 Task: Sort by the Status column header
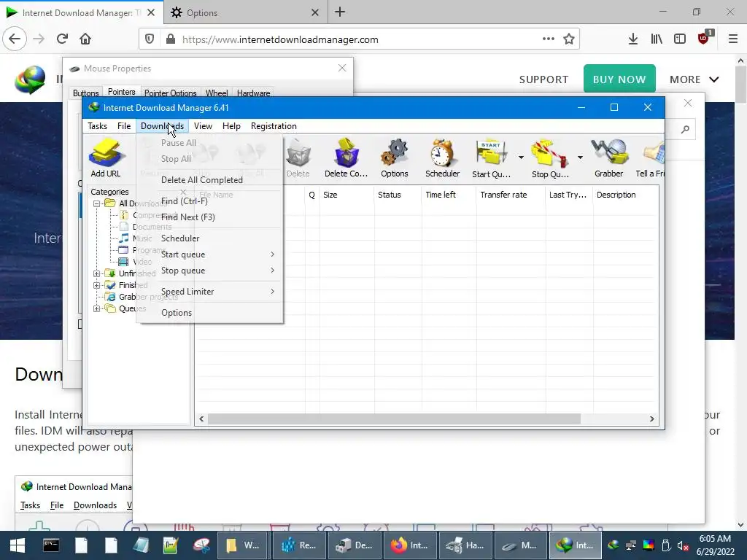(x=398, y=195)
